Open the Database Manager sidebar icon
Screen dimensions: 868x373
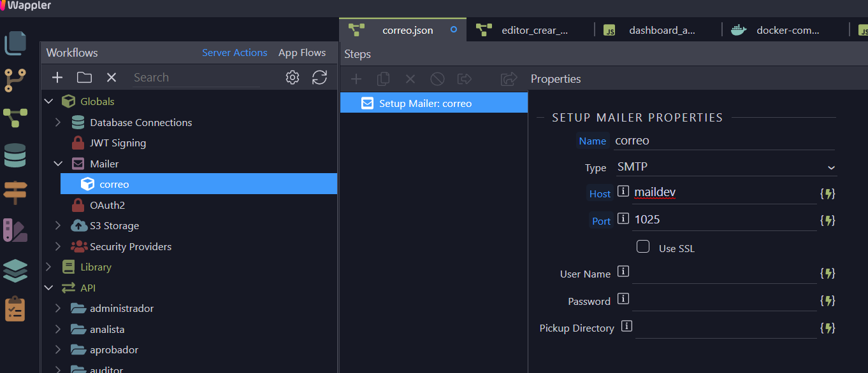point(15,155)
